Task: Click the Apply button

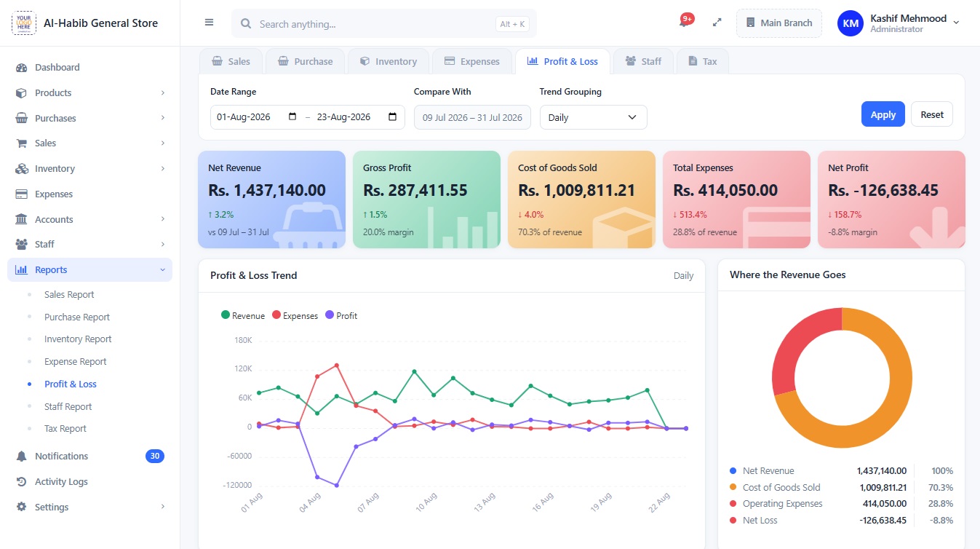Action: 883,114
